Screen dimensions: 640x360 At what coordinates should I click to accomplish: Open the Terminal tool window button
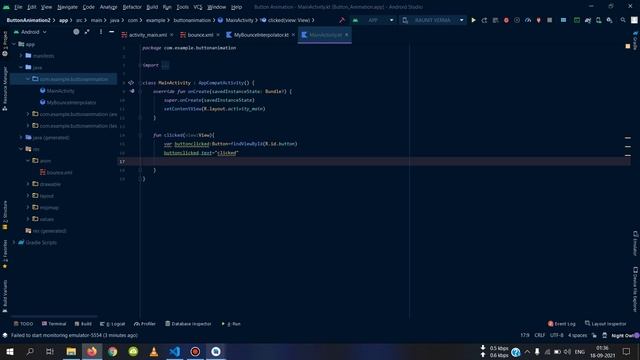pos(54,324)
